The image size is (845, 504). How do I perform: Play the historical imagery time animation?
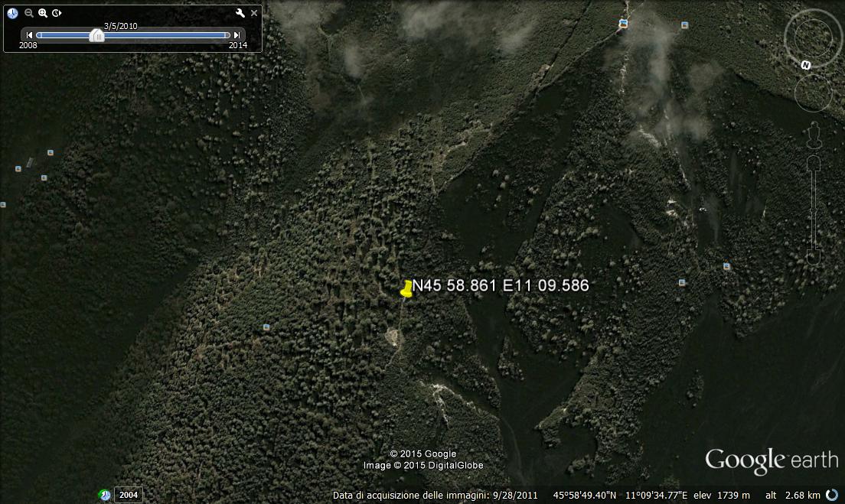[57, 13]
